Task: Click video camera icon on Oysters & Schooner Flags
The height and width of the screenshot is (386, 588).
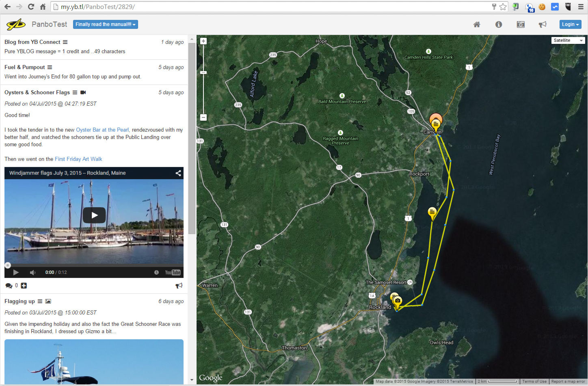Action: [x=83, y=92]
